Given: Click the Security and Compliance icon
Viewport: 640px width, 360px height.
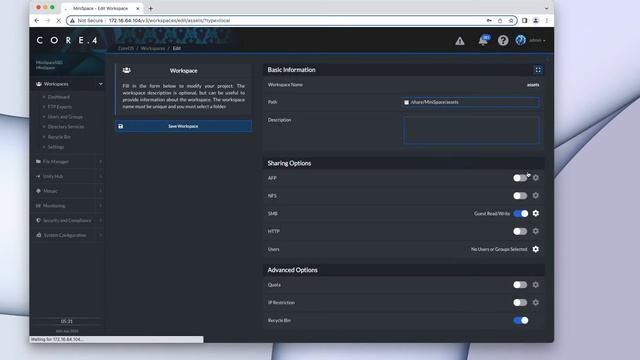Looking at the screenshot, I should (38, 220).
